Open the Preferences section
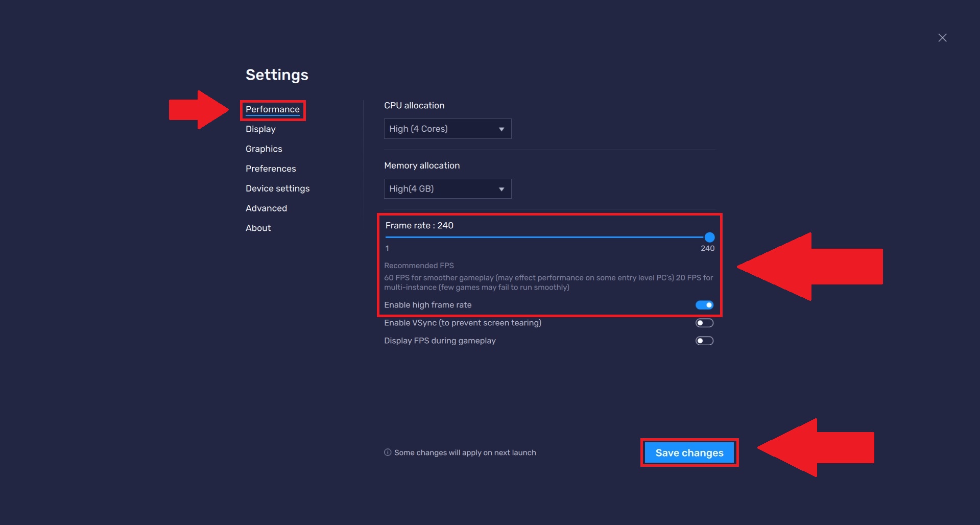This screenshot has width=980, height=525. click(x=270, y=169)
